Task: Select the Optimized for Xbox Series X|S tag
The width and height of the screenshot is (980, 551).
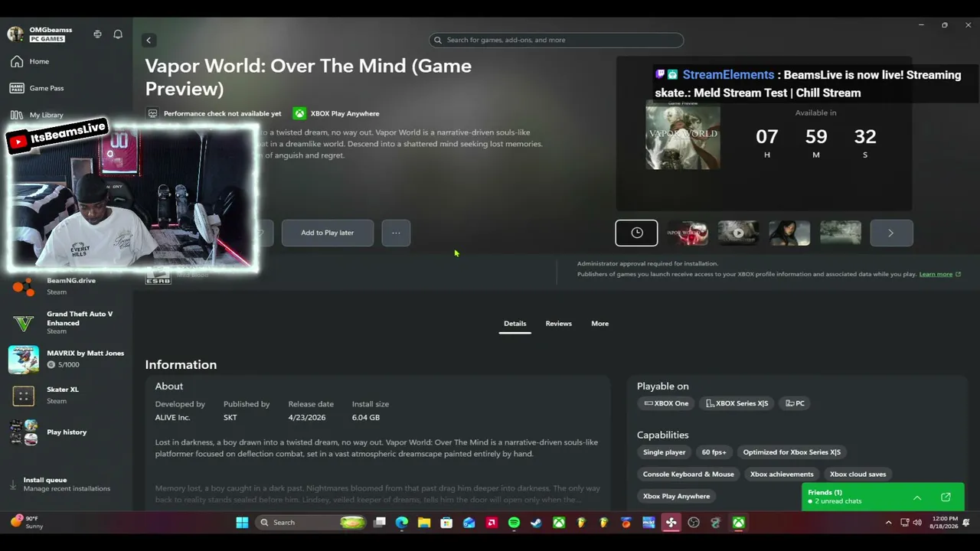Action: point(792,452)
